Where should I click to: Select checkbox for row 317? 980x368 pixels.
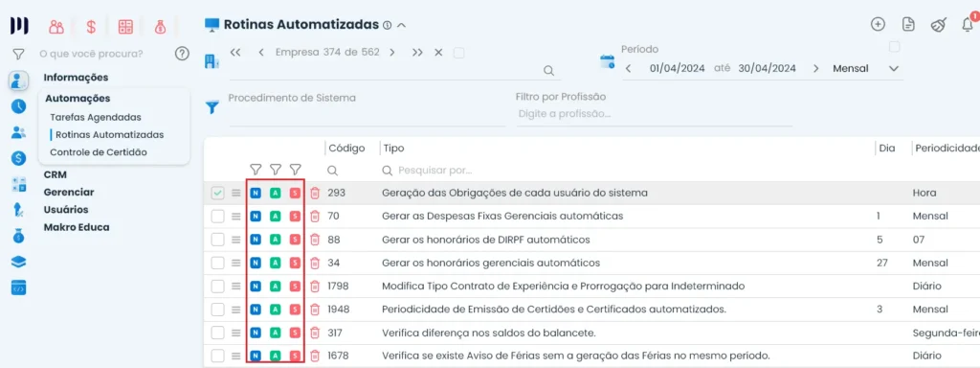coord(217,333)
